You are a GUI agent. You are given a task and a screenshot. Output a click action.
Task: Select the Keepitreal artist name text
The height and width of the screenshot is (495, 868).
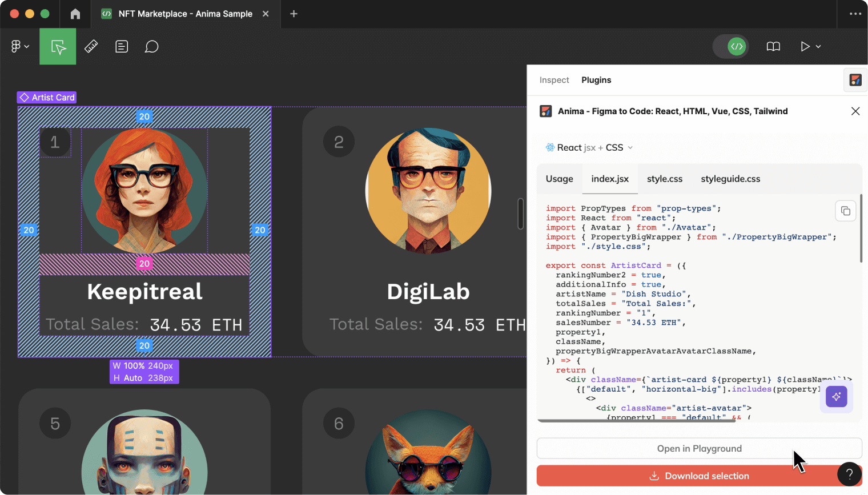[144, 292]
